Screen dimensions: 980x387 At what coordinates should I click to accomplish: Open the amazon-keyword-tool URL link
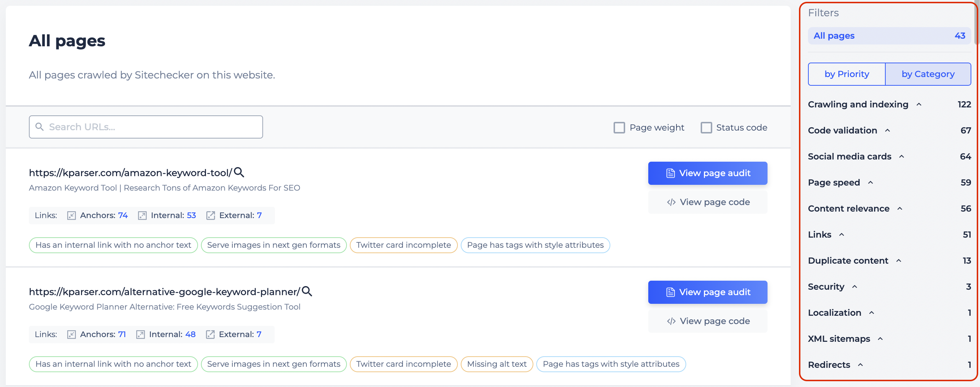tap(130, 173)
